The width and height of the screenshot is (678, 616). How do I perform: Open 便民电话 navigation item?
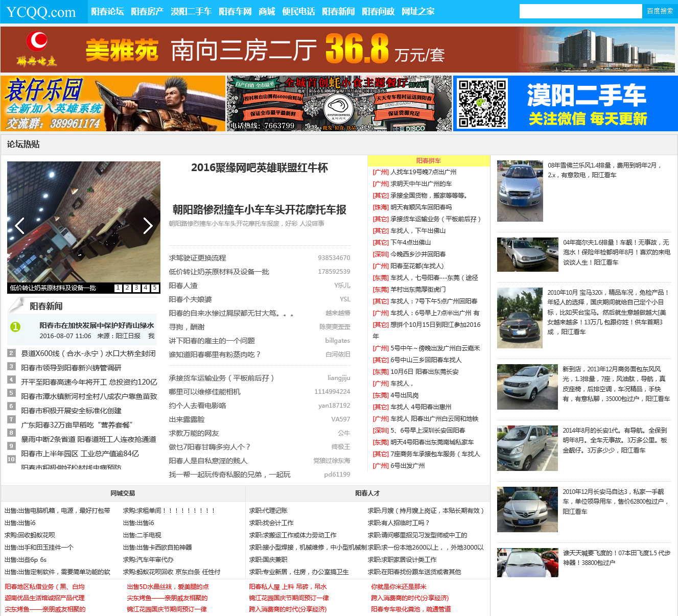[x=298, y=11]
